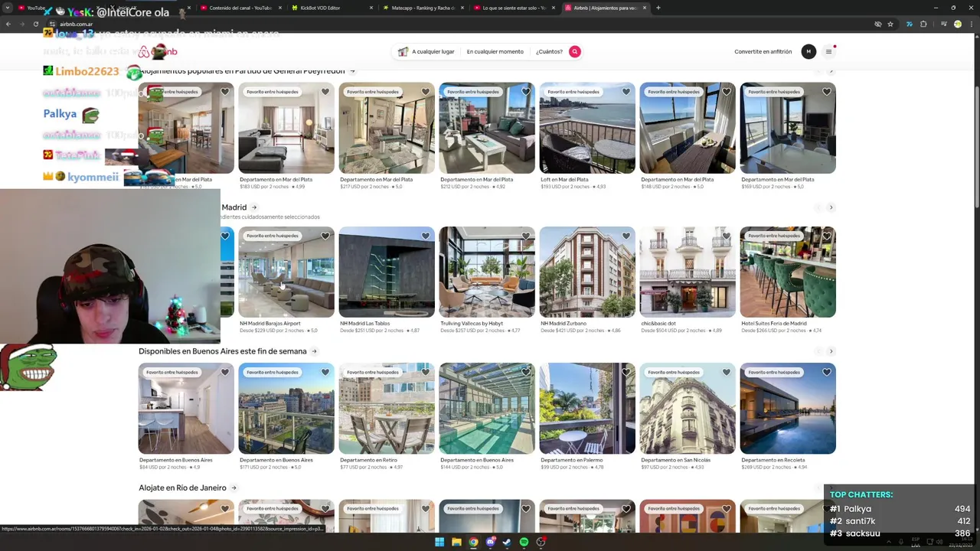Heart the Departamento en San Nicolás listing

[x=727, y=372]
